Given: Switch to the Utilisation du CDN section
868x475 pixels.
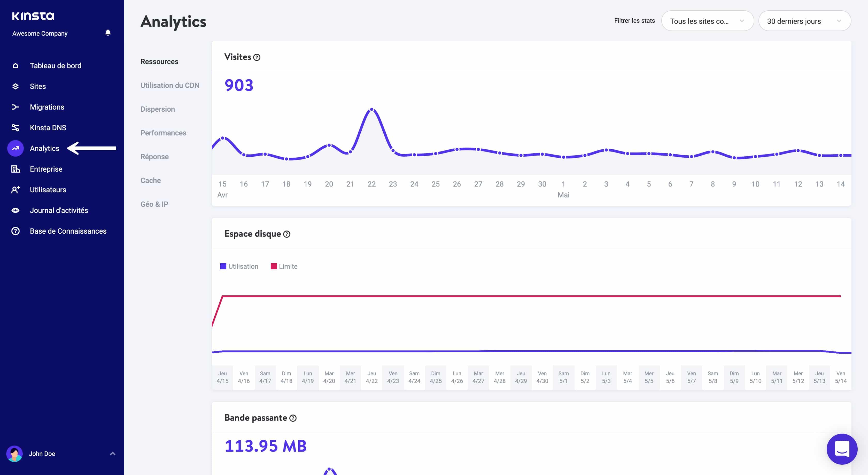Looking at the screenshot, I should click(169, 85).
